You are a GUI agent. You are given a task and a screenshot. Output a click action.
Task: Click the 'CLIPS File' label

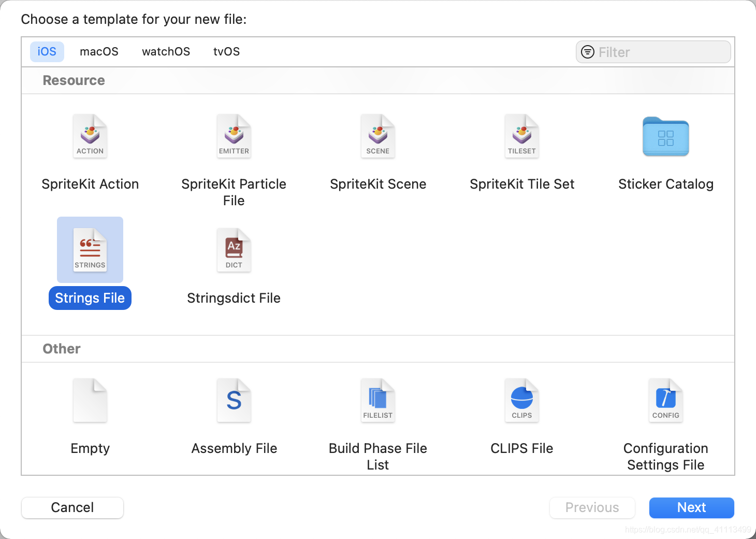pos(522,448)
